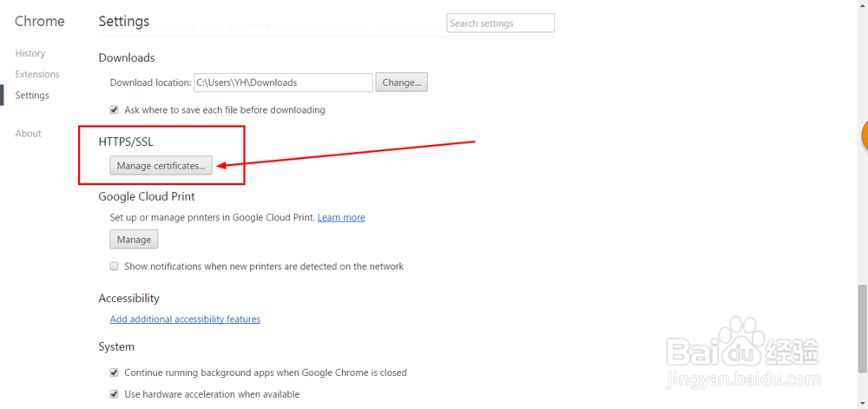This screenshot has height=409, width=868.
Task: Toggle Continue running background apps checkbox
Action: click(x=114, y=373)
